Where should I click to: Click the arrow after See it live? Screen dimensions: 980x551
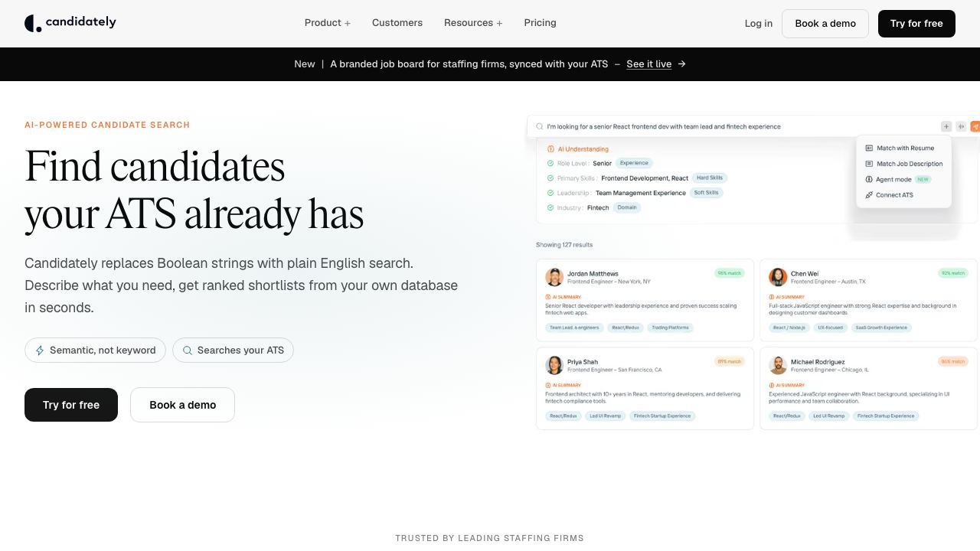[x=681, y=64]
